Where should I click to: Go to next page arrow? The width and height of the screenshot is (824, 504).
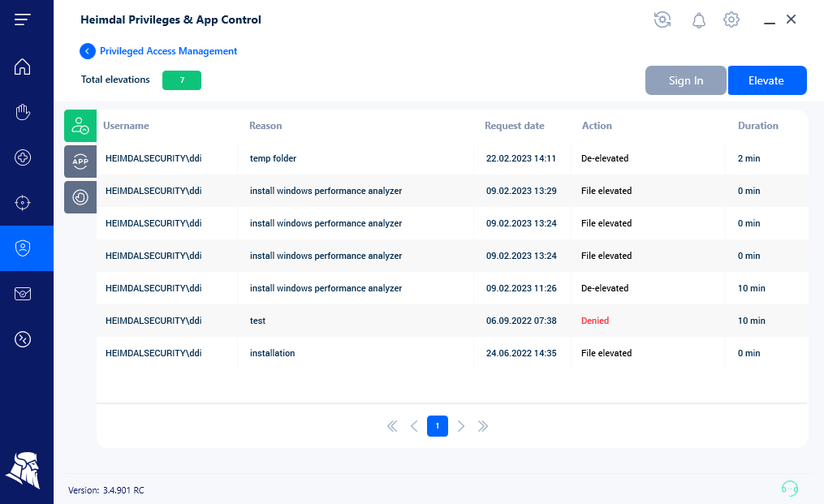click(x=461, y=426)
